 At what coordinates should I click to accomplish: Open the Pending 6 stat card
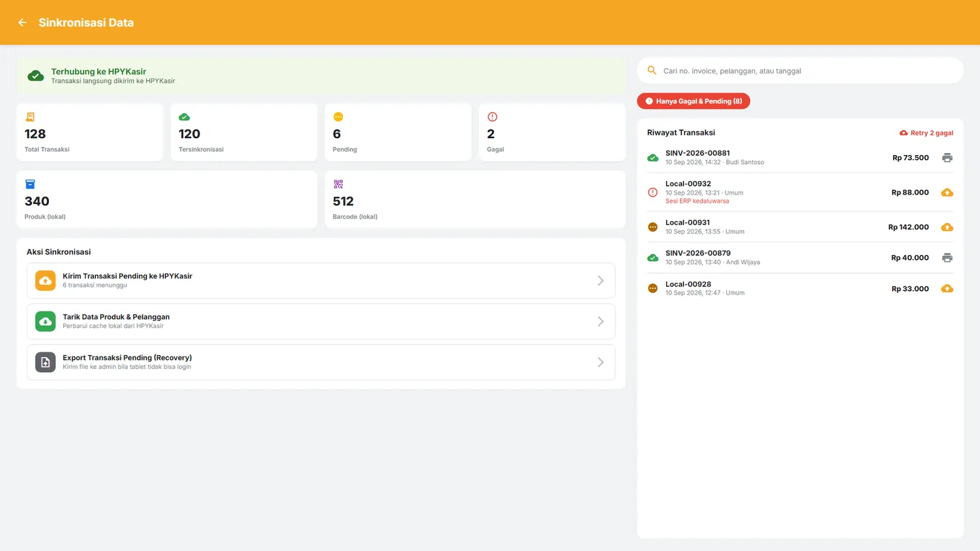pos(398,132)
